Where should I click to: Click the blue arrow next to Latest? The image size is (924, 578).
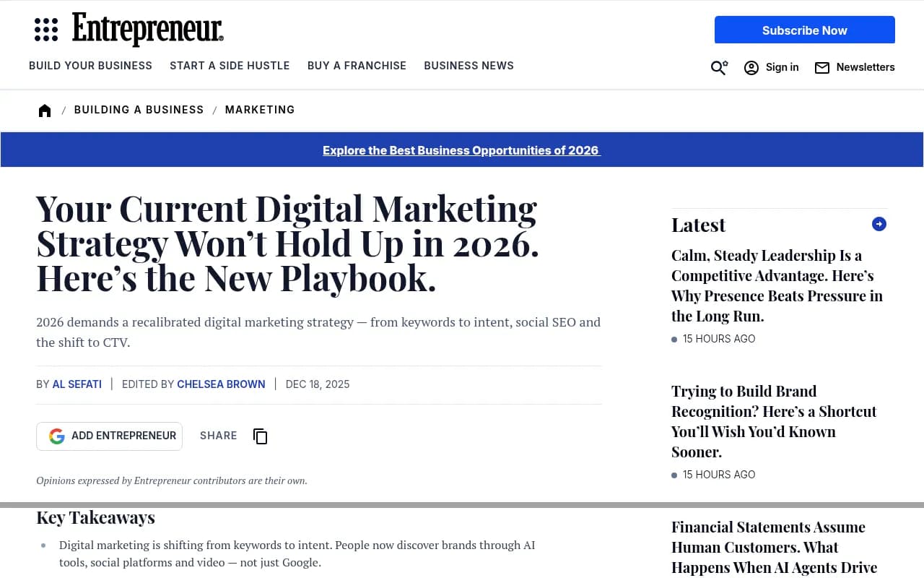pos(879,224)
